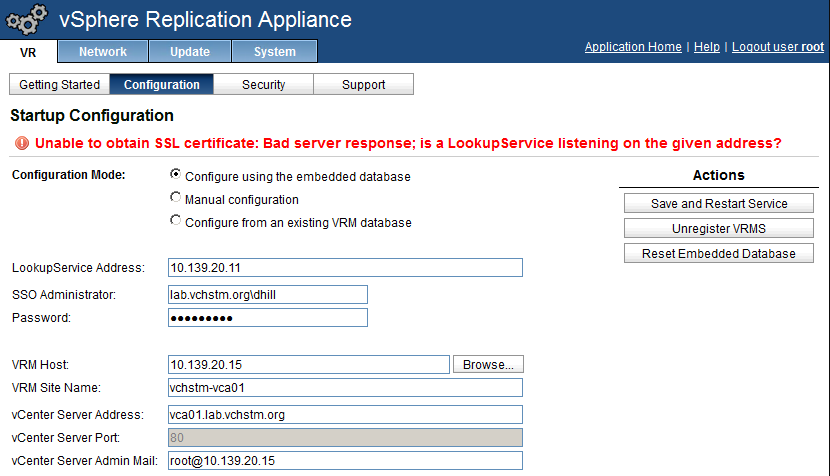Choose Configure from an existing VRM database
This screenshot has height=476, width=830.
coord(175,220)
